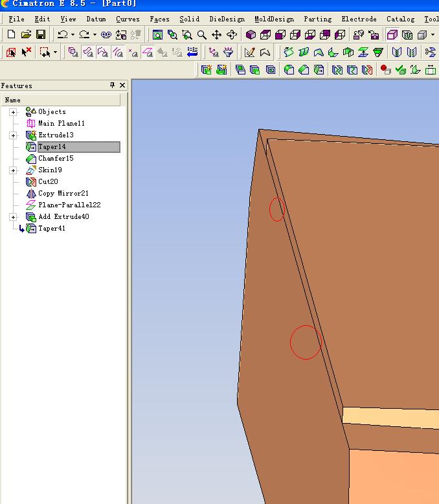
Task: Open the Solid menu
Action: [x=189, y=19]
